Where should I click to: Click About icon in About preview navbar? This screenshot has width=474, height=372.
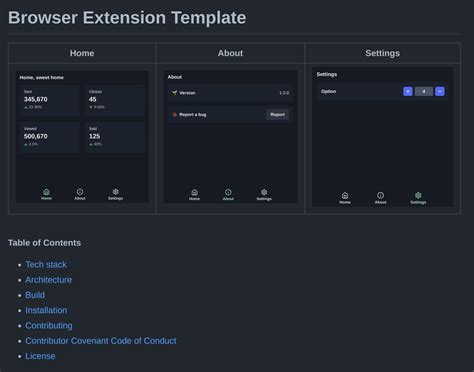pyautogui.click(x=228, y=192)
